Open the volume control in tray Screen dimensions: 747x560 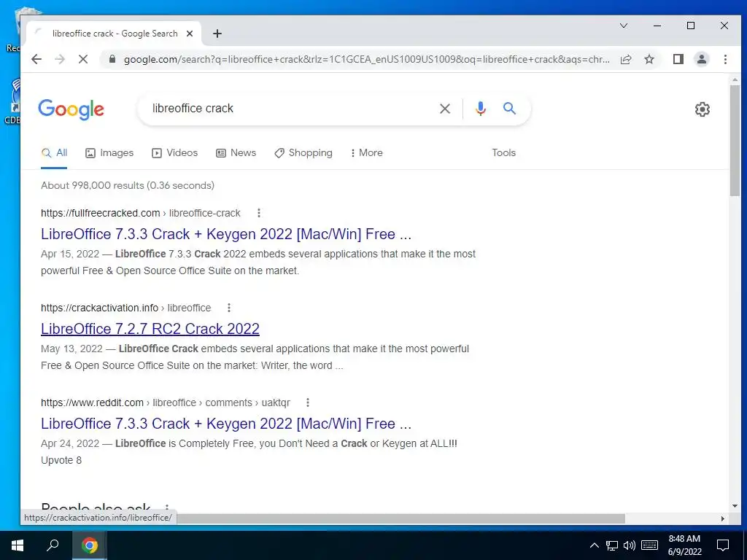coord(630,545)
